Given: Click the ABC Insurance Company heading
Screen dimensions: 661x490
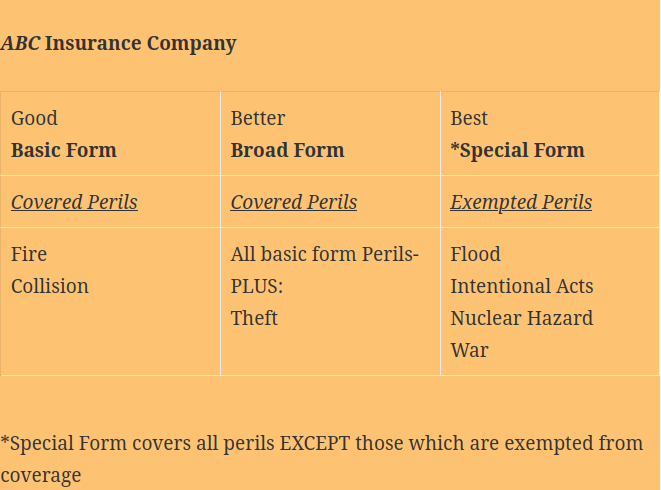Looking at the screenshot, I should [118, 43].
